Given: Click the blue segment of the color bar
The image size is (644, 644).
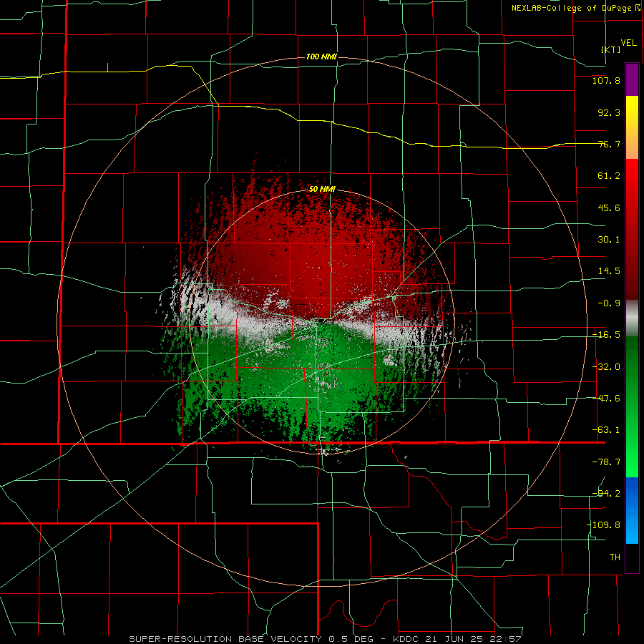Looking at the screenshot, I should pos(632,510).
